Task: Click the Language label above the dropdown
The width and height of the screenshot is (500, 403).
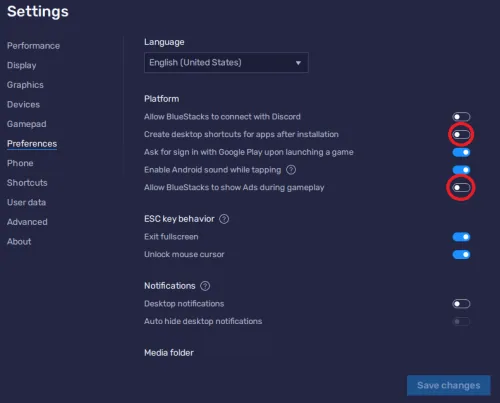Action: [x=164, y=42]
